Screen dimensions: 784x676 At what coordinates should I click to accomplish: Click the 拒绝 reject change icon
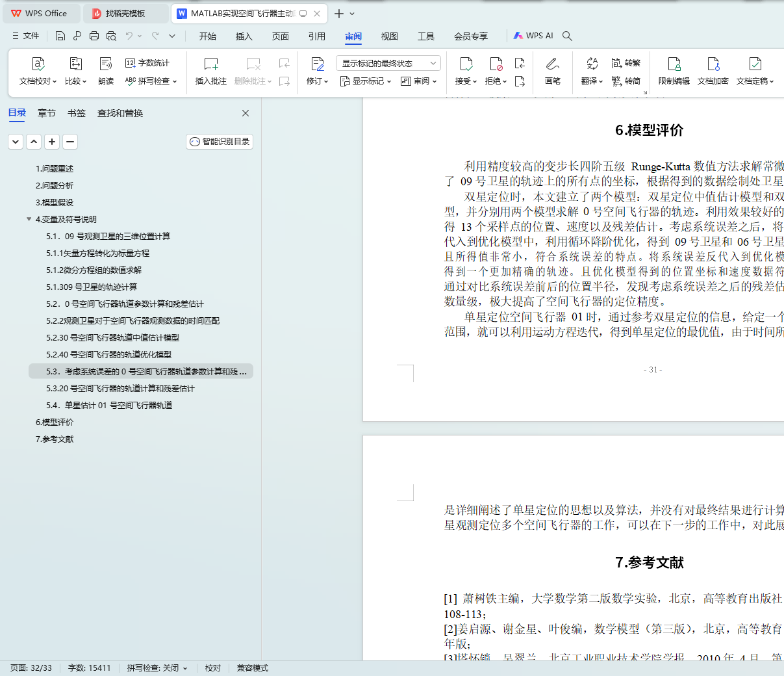point(496,64)
